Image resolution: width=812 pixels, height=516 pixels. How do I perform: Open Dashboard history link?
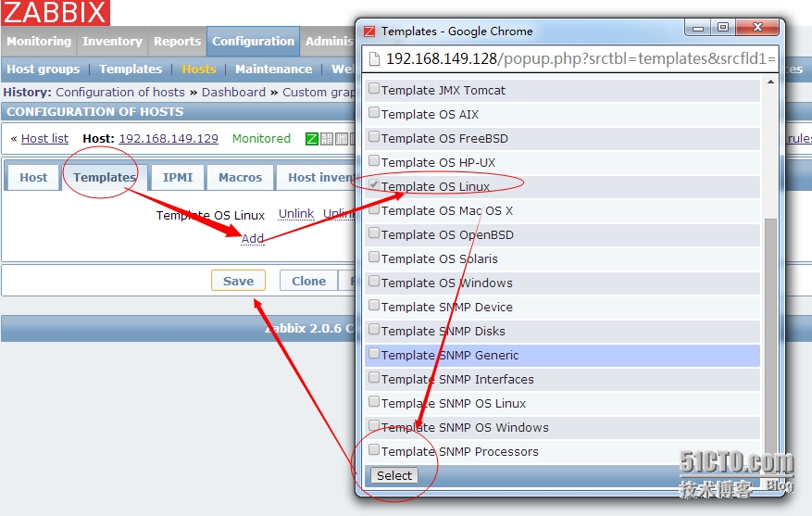click(233, 93)
